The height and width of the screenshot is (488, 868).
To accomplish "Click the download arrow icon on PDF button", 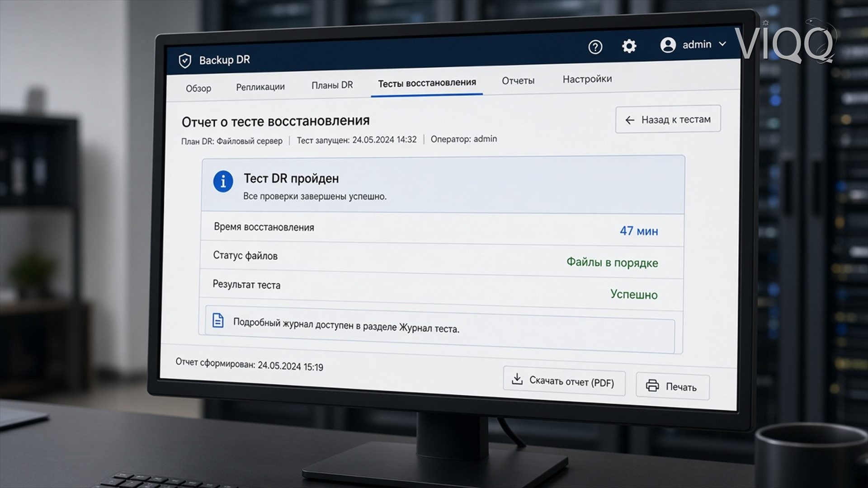I will click(x=517, y=379).
